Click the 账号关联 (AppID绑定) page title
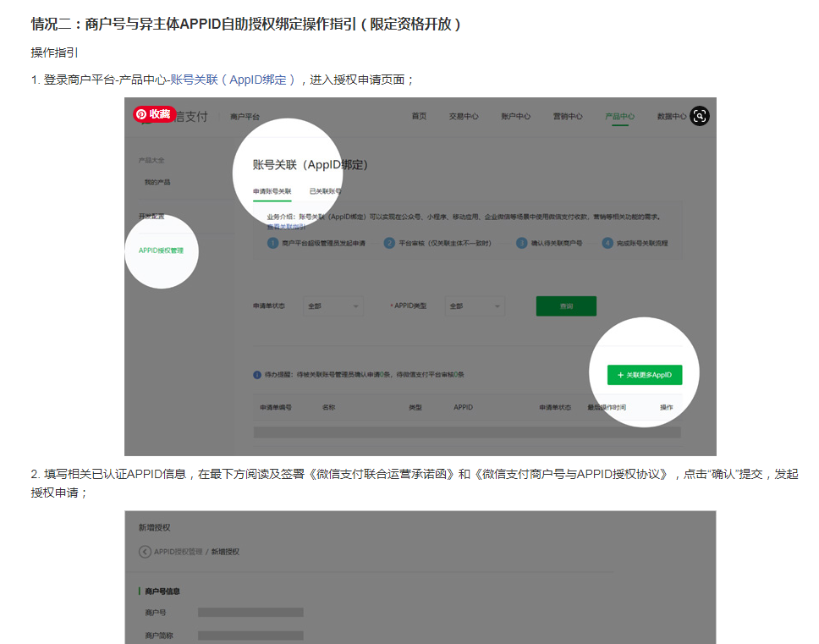The width and height of the screenshot is (819, 644). point(311,165)
